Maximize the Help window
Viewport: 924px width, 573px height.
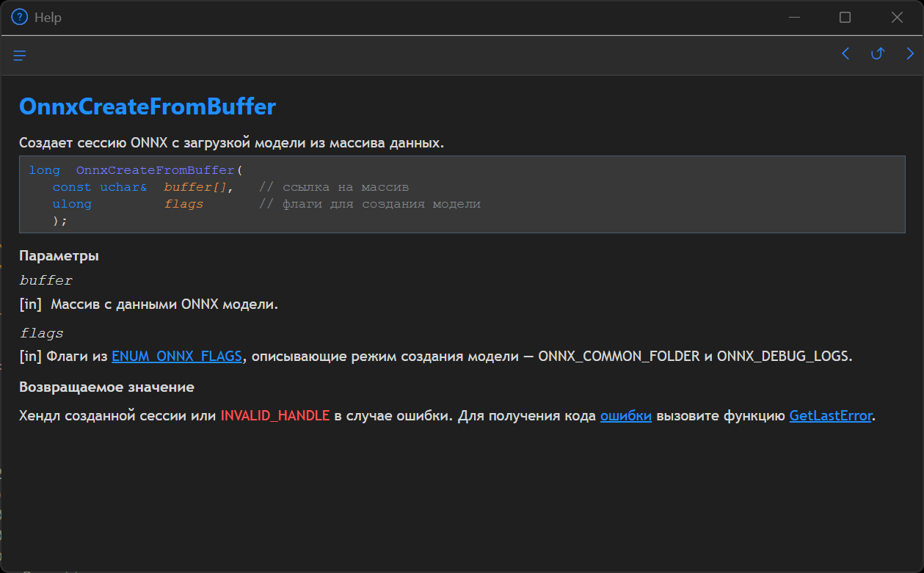tap(845, 17)
